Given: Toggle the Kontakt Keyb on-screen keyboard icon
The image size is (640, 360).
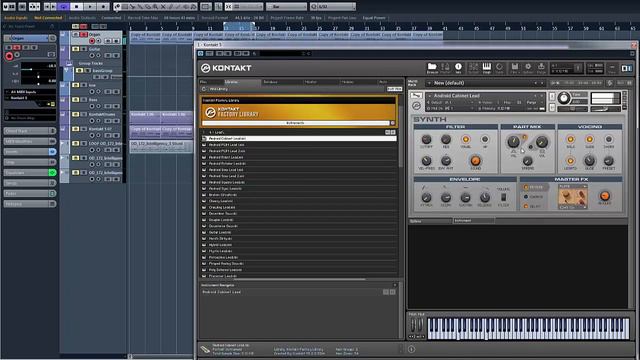Looking at the screenshot, I should point(487,67).
